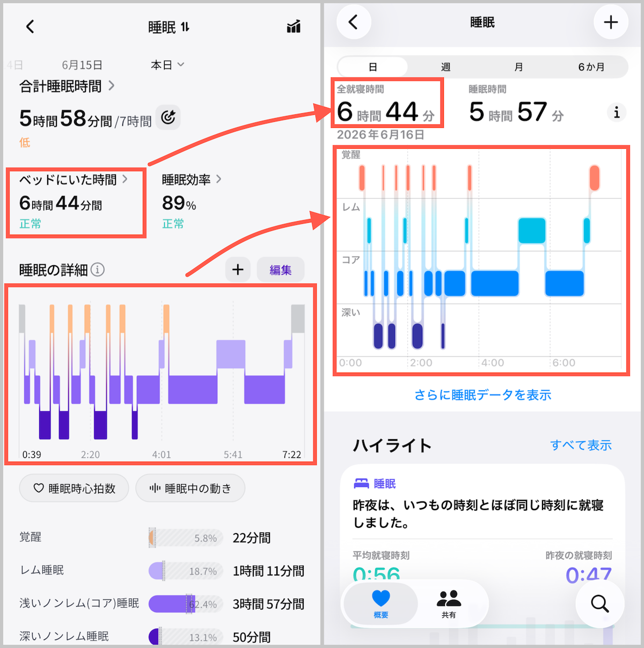Add data with plus in Health app
The height and width of the screenshot is (648, 644).
611,22
